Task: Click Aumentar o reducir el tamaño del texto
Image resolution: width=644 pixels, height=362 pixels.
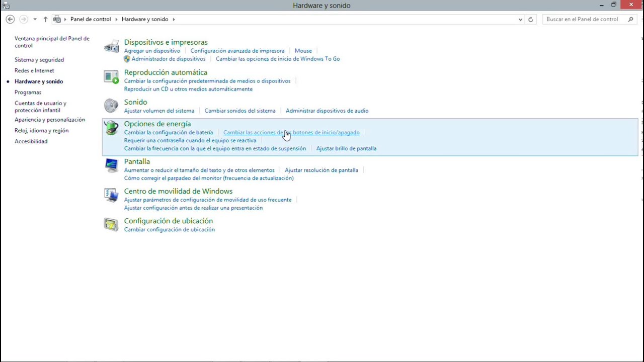Action: [199, 170]
